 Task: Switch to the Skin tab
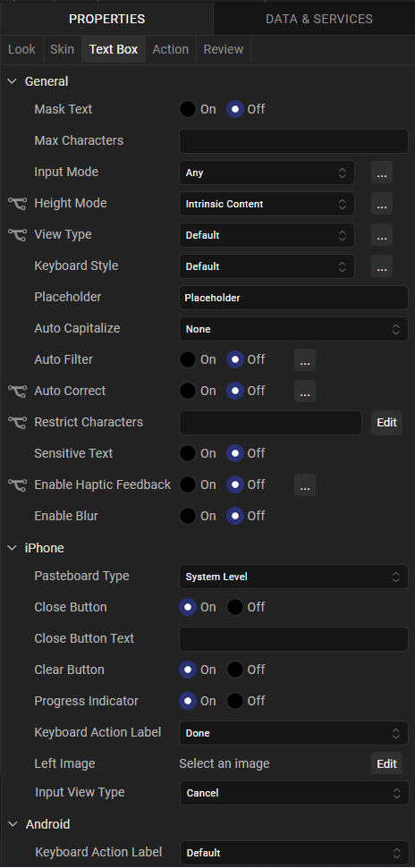point(62,49)
